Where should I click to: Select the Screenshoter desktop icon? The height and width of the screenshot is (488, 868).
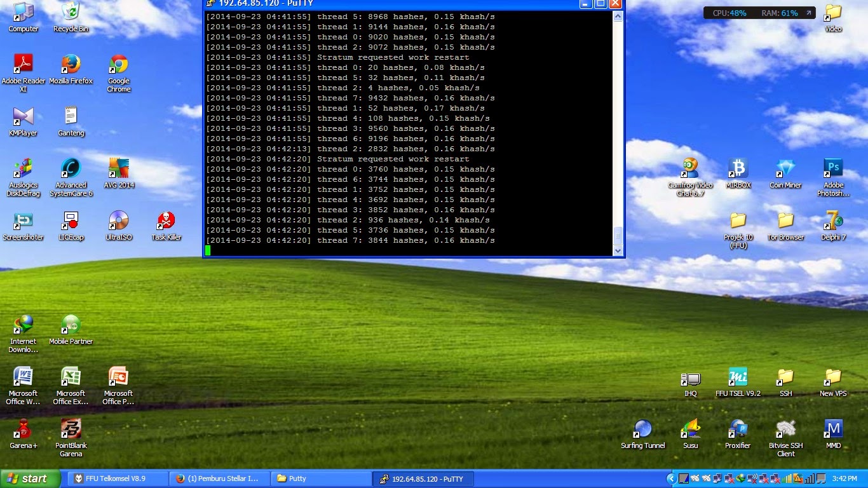pyautogui.click(x=24, y=226)
